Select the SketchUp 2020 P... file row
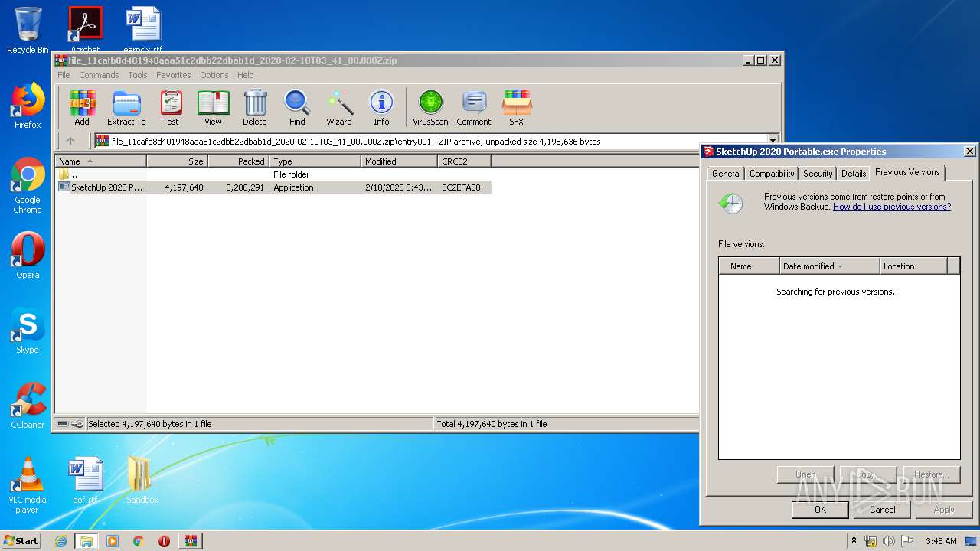Image resolution: width=980 pixels, height=551 pixels. (x=273, y=187)
